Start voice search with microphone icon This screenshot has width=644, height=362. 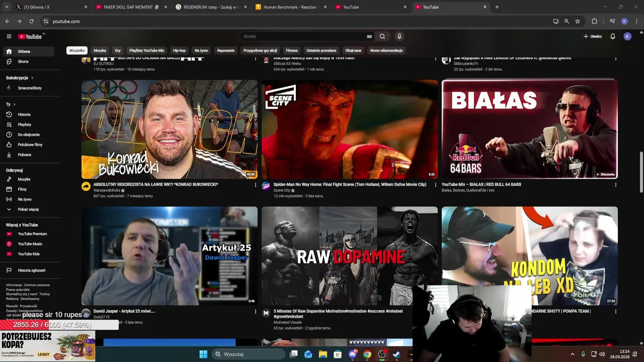point(399,36)
